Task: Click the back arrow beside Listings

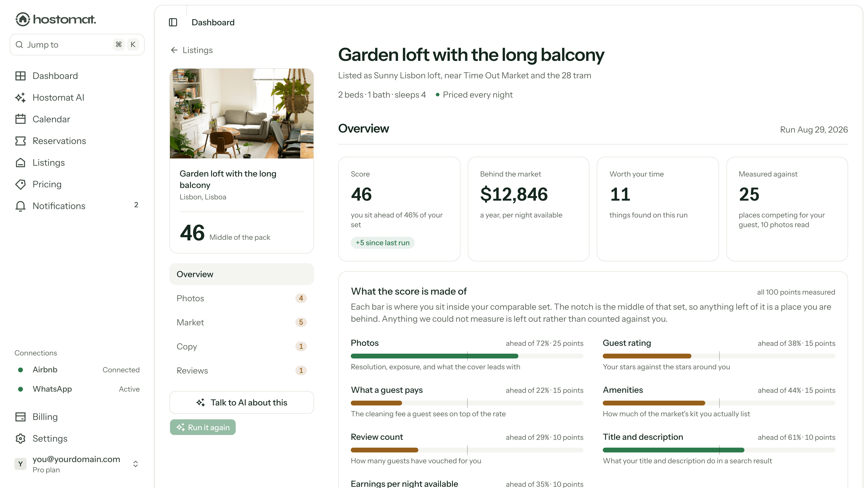Action: (x=174, y=50)
